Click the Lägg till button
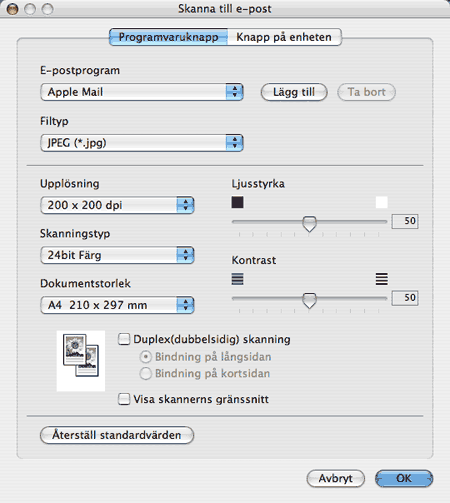 (294, 92)
